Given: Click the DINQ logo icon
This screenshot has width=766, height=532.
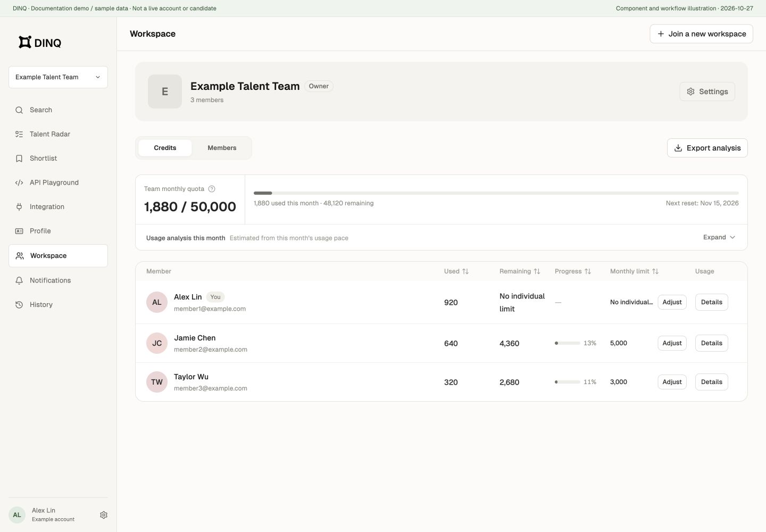Looking at the screenshot, I should click(25, 42).
